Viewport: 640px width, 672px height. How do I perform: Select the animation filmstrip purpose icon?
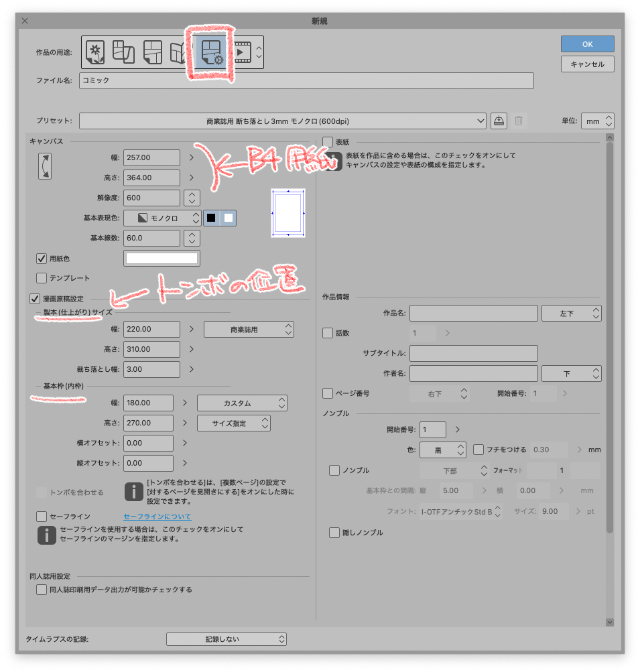(243, 52)
